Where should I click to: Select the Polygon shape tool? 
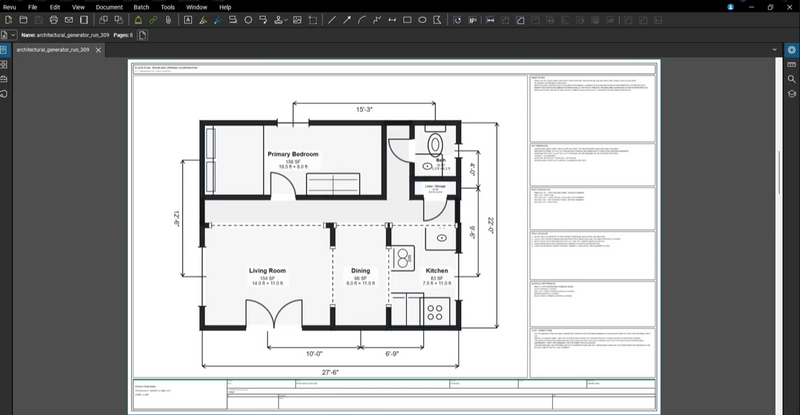tap(437, 20)
